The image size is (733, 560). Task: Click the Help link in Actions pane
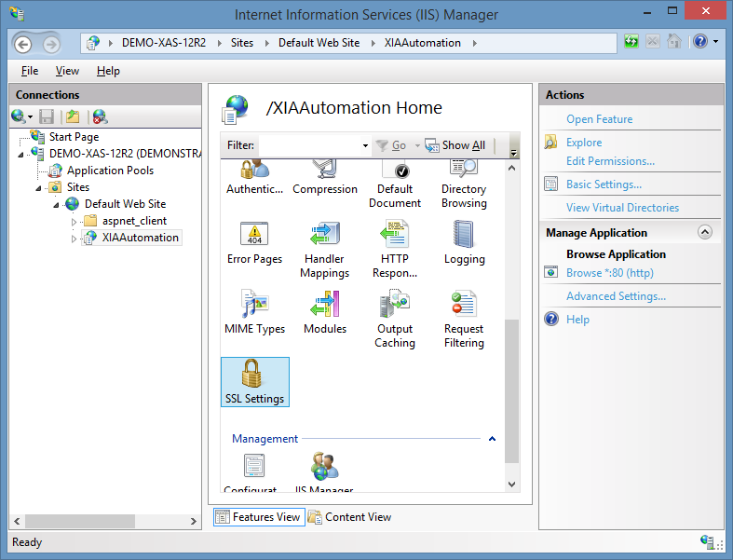(x=577, y=320)
